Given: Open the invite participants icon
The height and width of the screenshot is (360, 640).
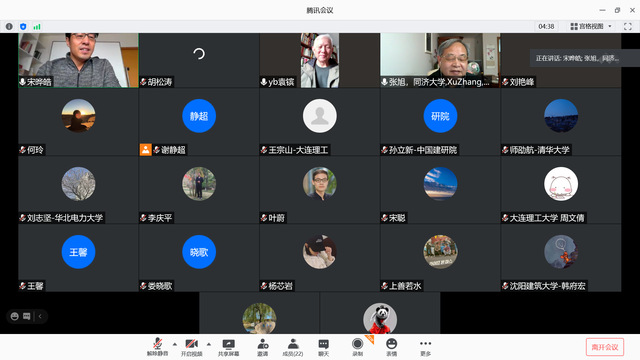Looking at the screenshot, I should (x=262, y=347).
